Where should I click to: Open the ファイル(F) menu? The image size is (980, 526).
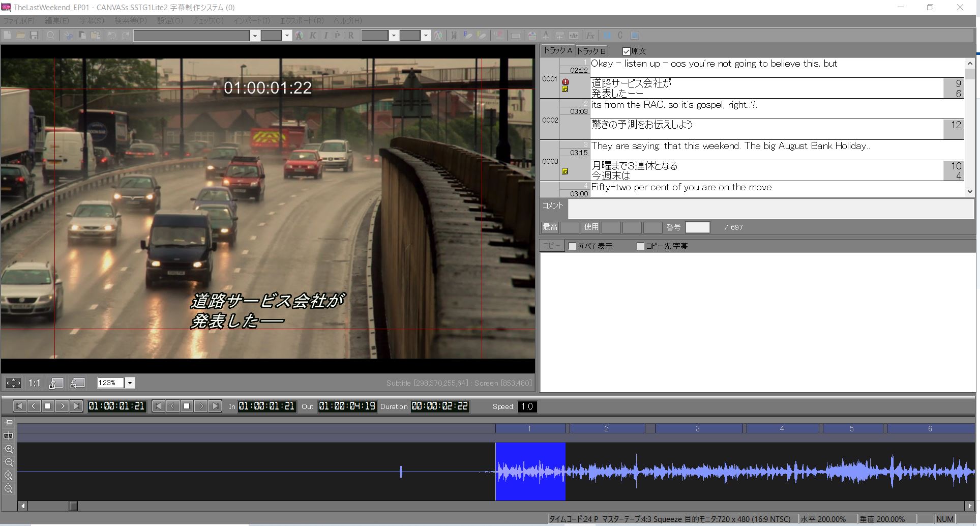click(19, 21)
